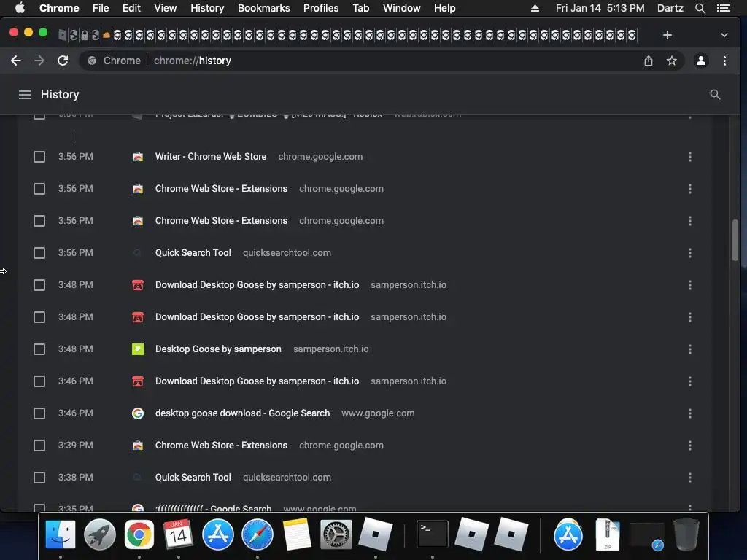Image resolution: width=747 pixels, height=560 pixels.
Task: Tick the Desktop Goose by samperson checkbox
Action: tap(39, 349)
